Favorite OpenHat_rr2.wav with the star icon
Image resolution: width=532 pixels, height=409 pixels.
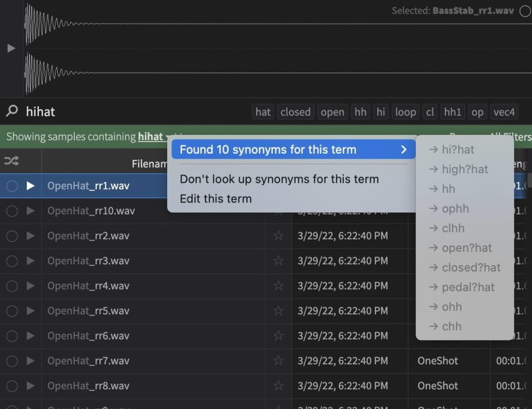pos(278,236)
